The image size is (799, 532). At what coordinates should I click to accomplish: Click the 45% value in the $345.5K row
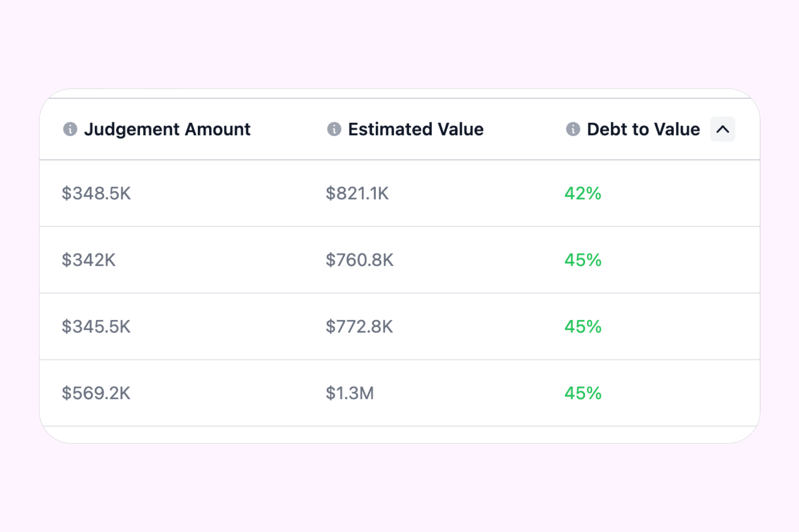(583, 326)
